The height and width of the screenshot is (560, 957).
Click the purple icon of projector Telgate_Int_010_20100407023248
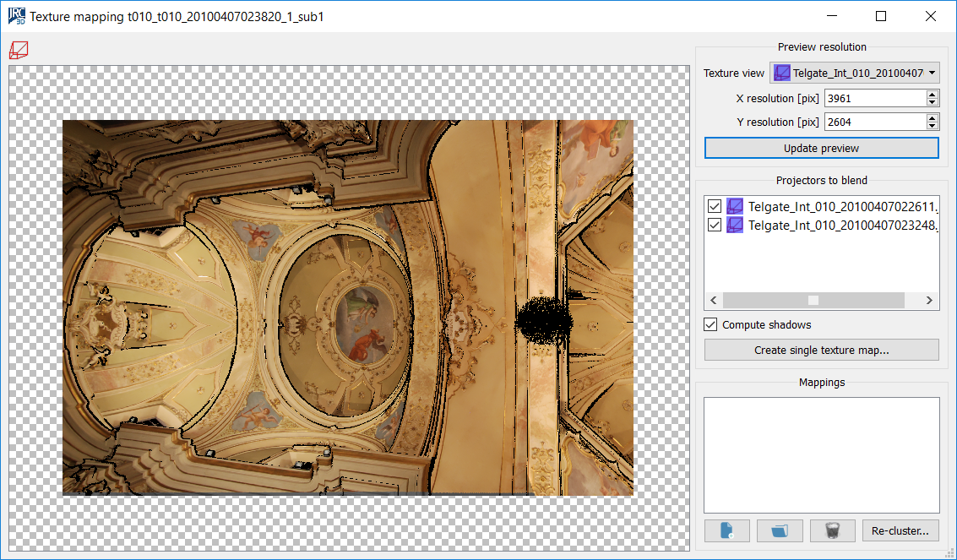[735, 225]
